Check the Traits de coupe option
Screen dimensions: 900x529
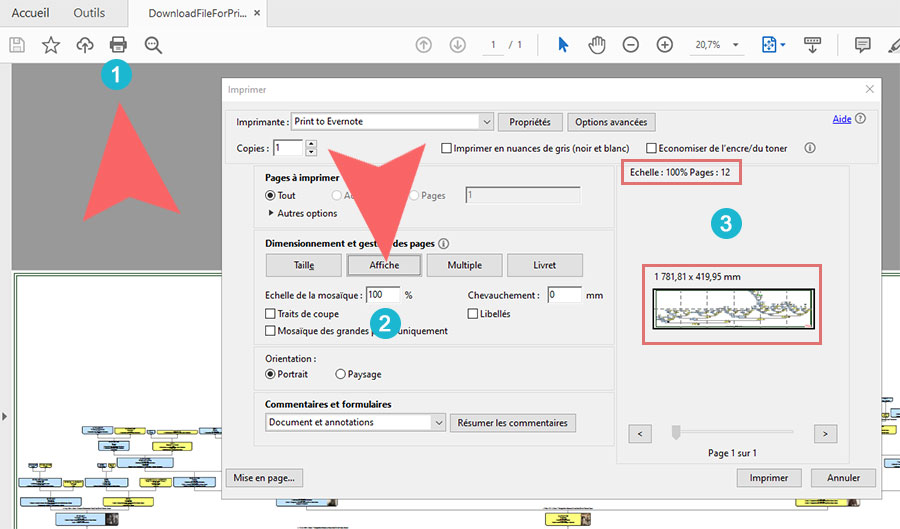[271, 314]
